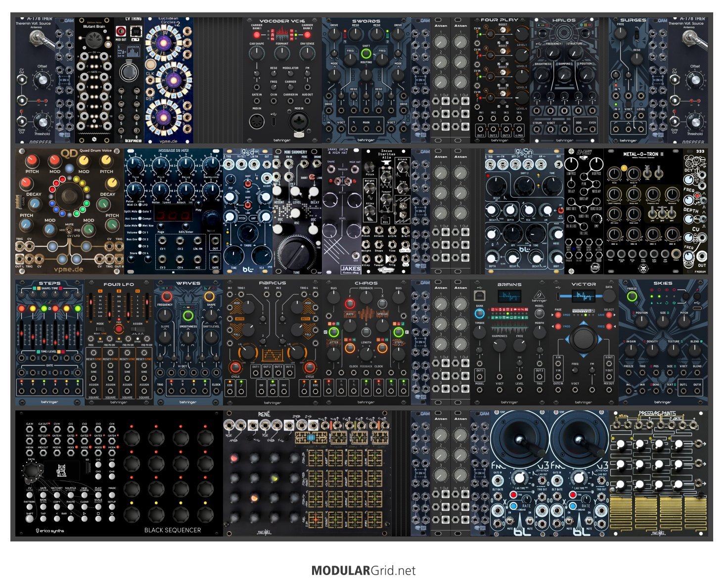
Task: Open the small display on CV Thing
Action: (x=129, y=50)
